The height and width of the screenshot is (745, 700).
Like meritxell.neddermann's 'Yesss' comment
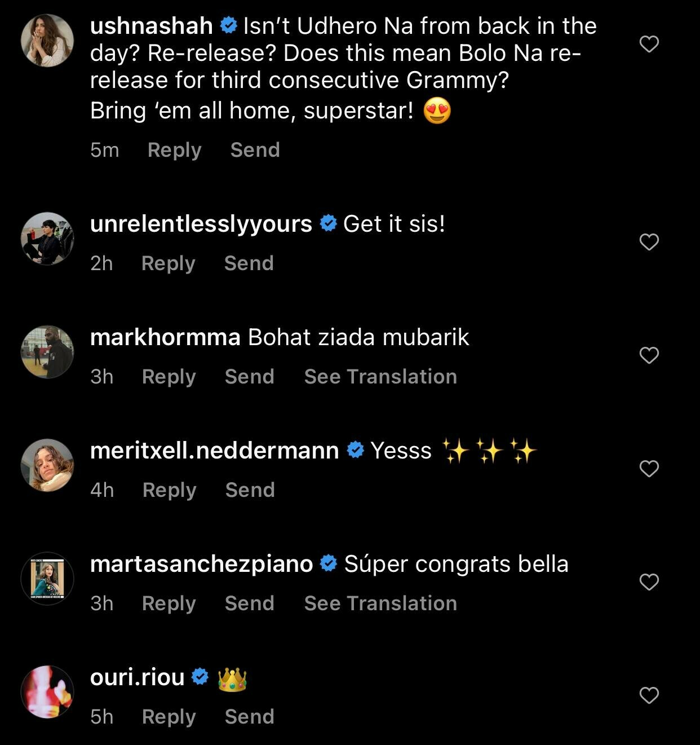(649, 469)
